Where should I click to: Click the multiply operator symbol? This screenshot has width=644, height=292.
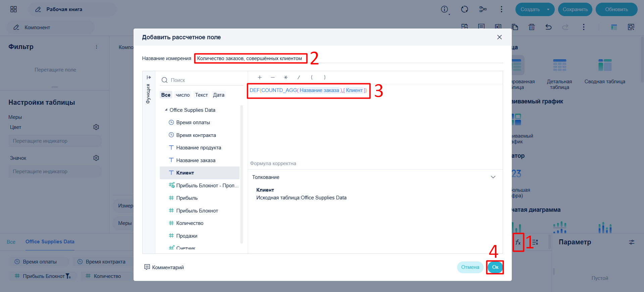(286, 77)
